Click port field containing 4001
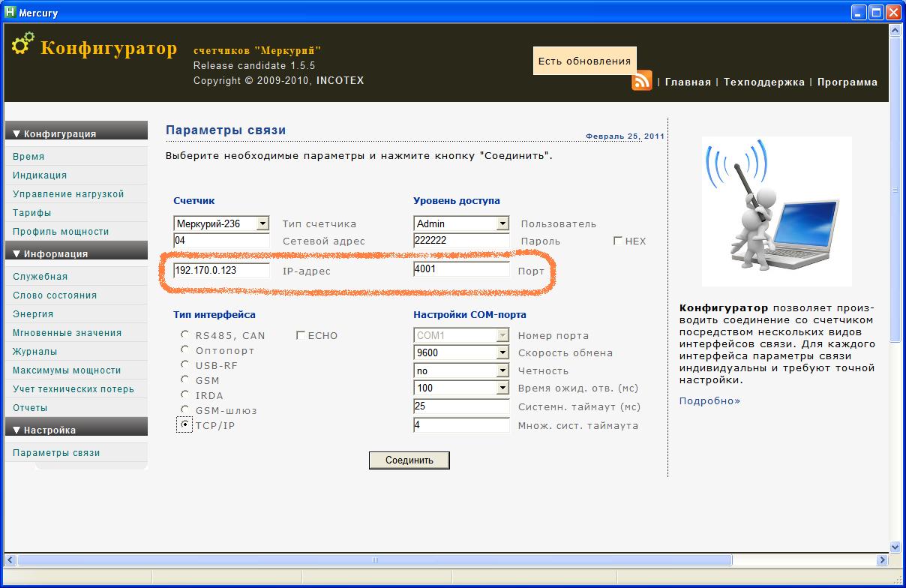The height and width of the screenshot is (588, 906). click(x=461, y=268)
